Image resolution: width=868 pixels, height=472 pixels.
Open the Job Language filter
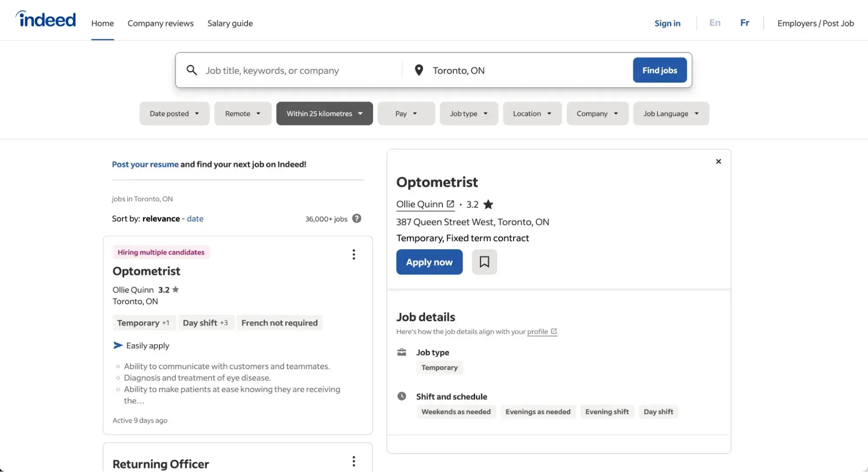point(671,113)
